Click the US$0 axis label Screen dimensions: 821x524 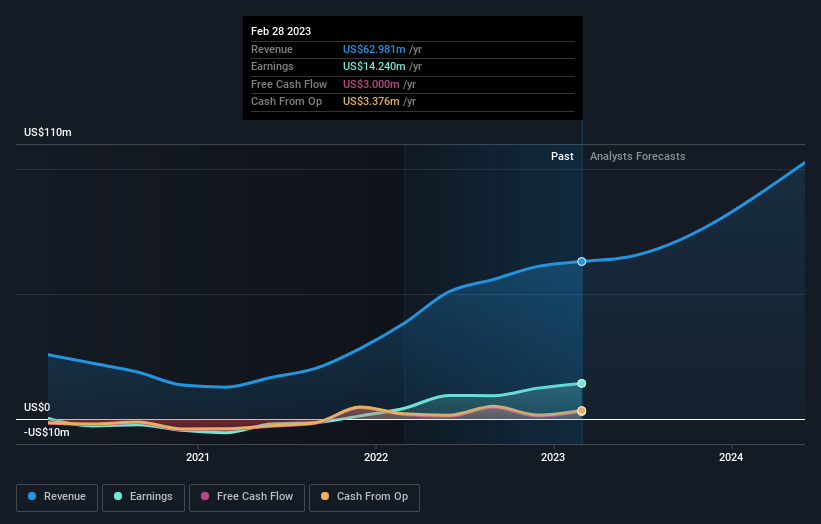point(37,407)
